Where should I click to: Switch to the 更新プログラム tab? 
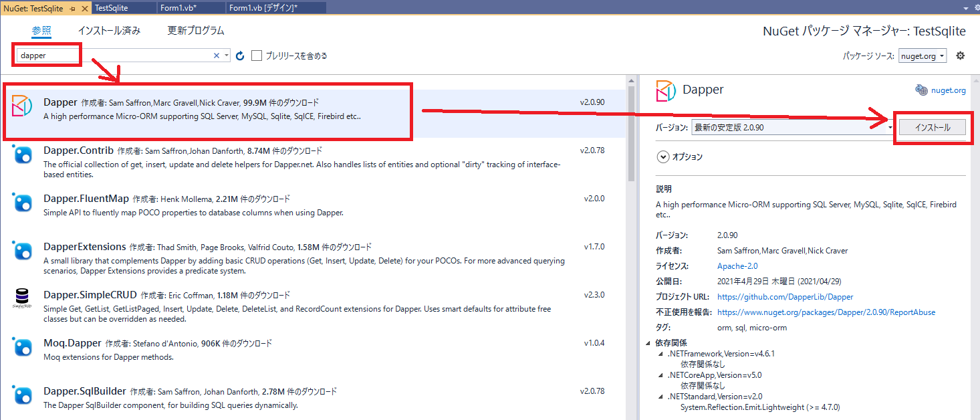(196, 31)
